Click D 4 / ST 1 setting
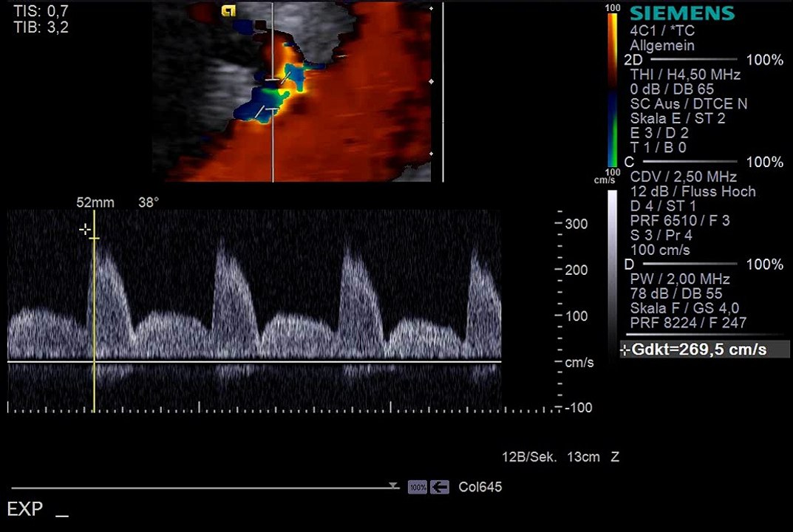793x532 pixels. pyautogui.click(x=663, y=206)
